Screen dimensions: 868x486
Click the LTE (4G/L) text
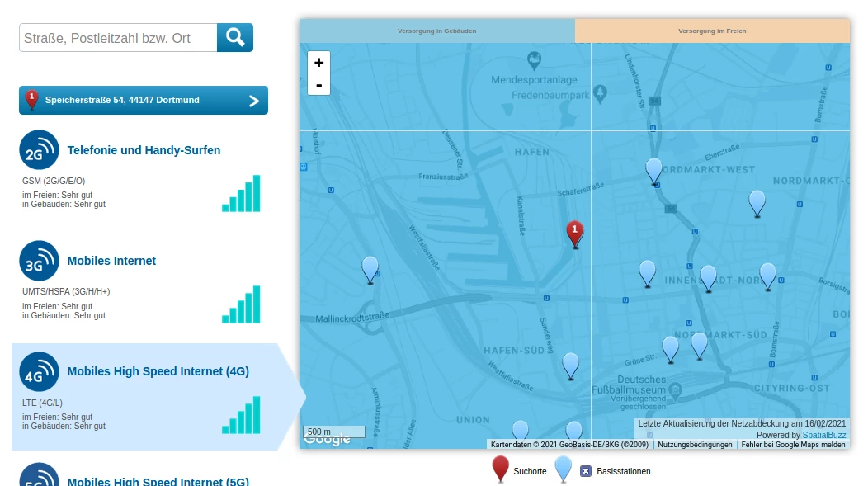pos(42,403)
